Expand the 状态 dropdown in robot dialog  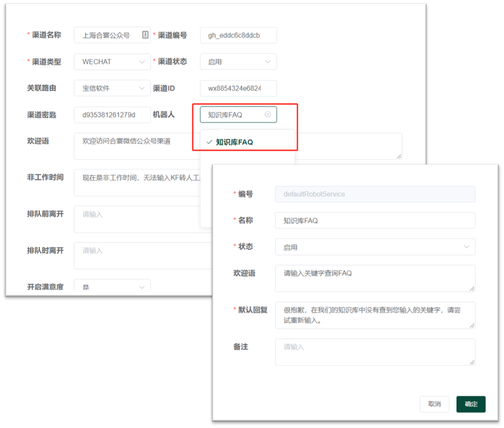coord(375,247)
